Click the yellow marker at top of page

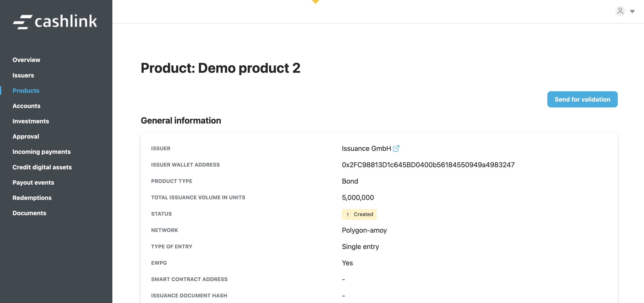pyautogui.click(x=316, y=2)
